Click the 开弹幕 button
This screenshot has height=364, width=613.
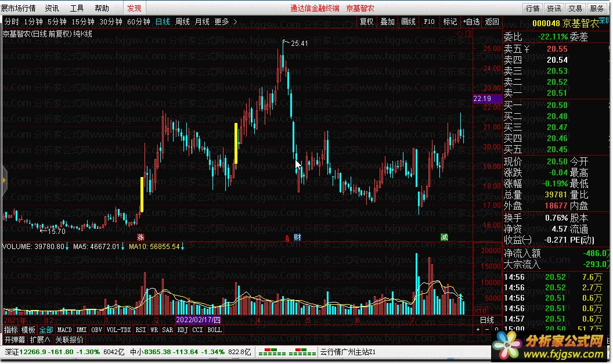[x=15, y=340]
